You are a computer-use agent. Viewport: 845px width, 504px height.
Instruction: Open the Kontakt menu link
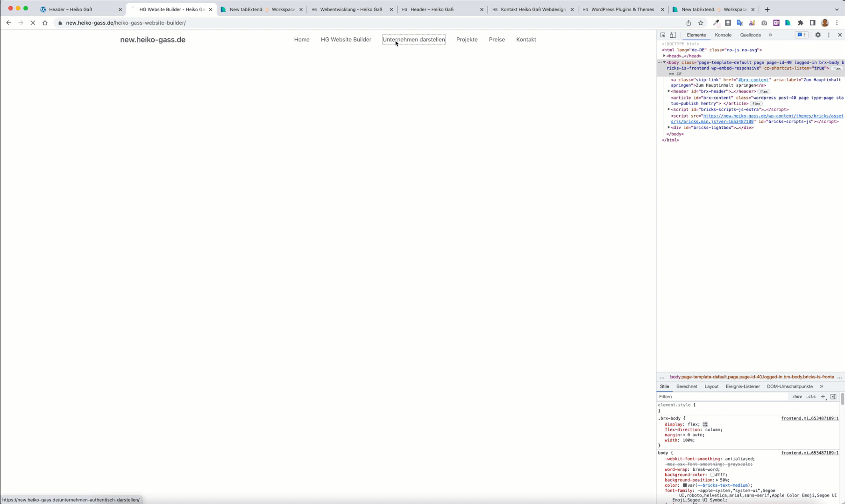pos(526,40)
